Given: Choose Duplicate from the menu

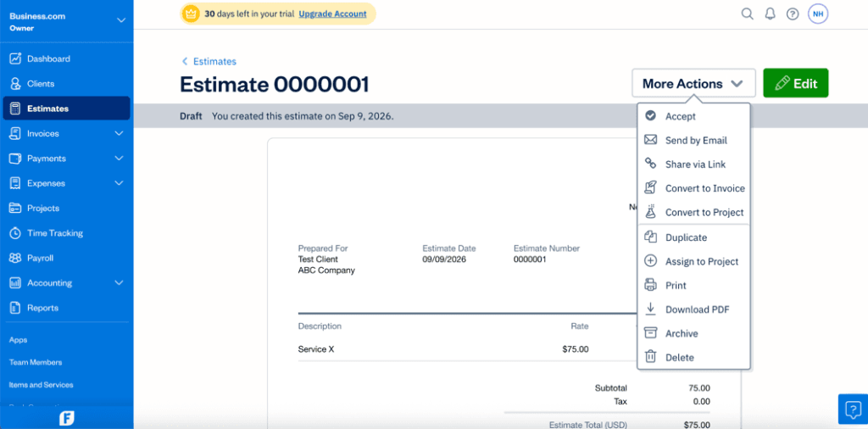Looking at the screenshot, I should click(x=693, y=237).
